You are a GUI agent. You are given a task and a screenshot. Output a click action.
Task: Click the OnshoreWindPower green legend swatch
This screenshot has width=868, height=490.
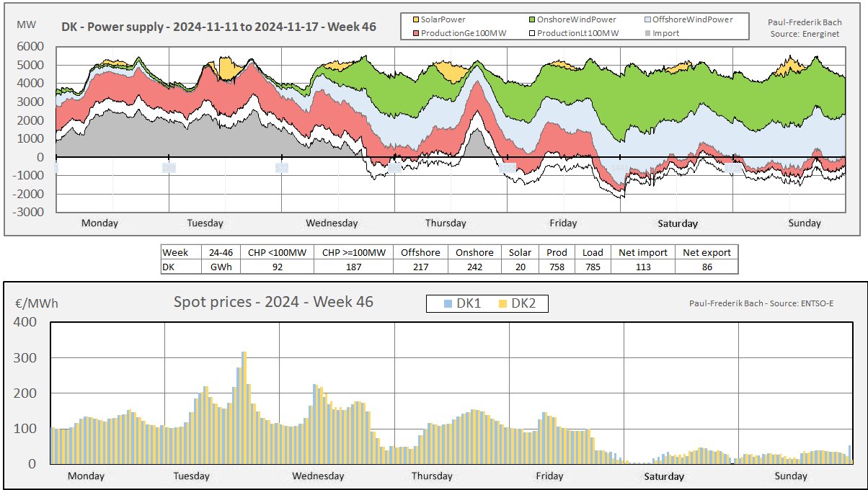[x=532, y=19]
